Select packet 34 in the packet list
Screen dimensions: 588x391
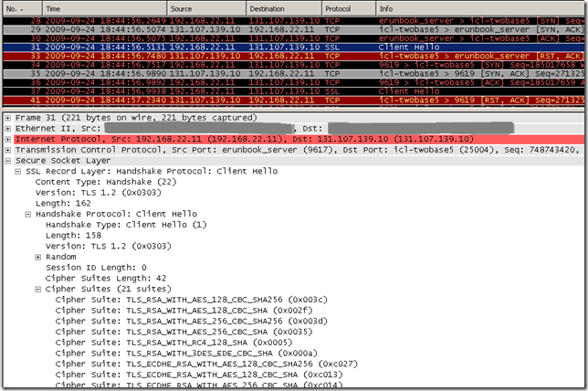pyautogui.click(x=294, y=65)
